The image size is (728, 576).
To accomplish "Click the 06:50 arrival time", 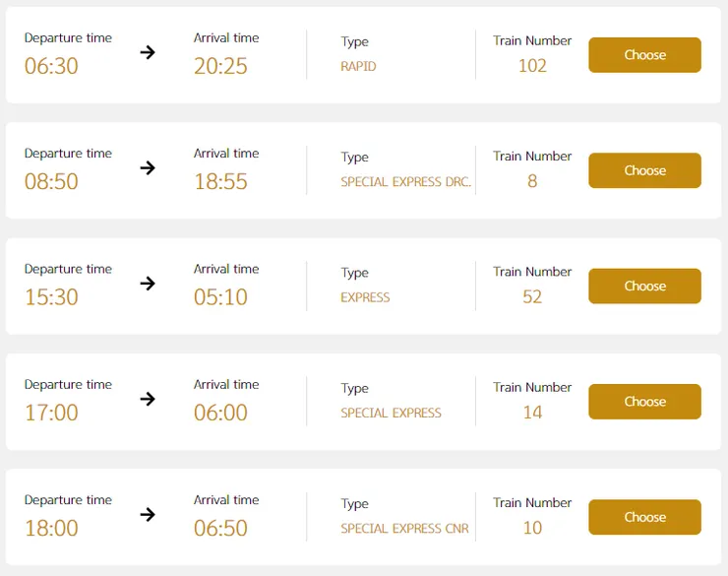I will pos(220,528).
